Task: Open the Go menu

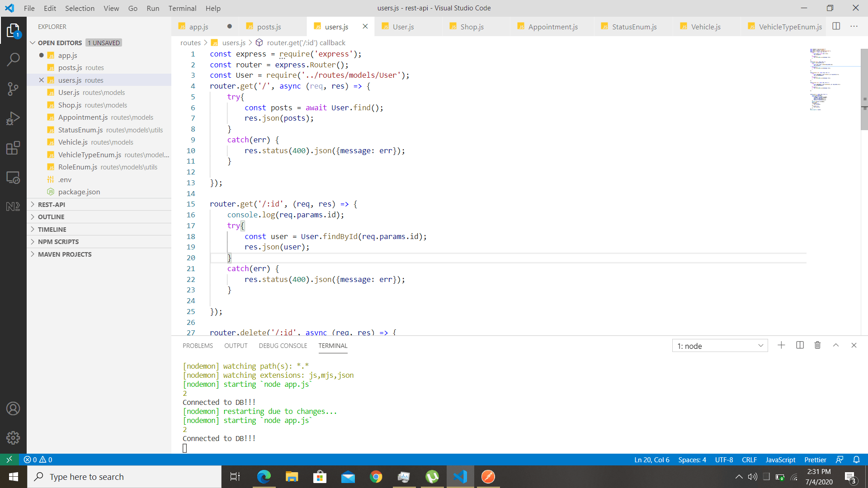Action: point(132,8)
